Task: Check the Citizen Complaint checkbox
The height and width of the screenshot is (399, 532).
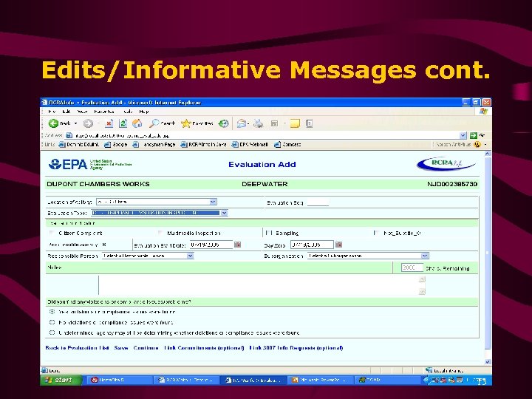Action: coord(52,233)
